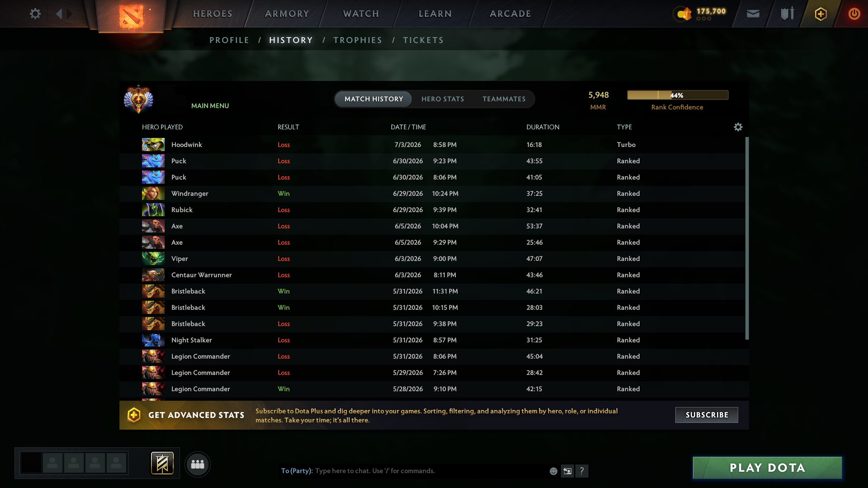
Task: Open the emoticon picker in chat
Action: 553,471
